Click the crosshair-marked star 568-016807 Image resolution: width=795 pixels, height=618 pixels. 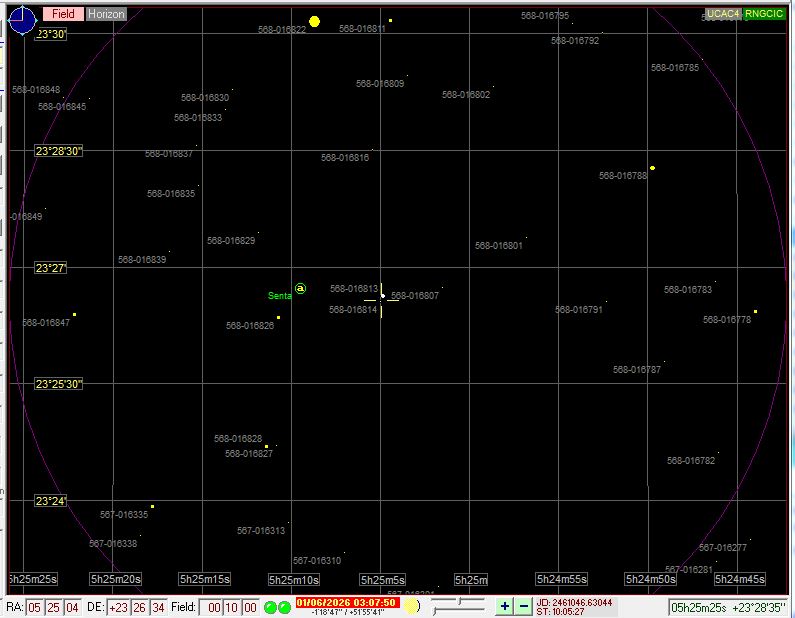tap(382, 296)
